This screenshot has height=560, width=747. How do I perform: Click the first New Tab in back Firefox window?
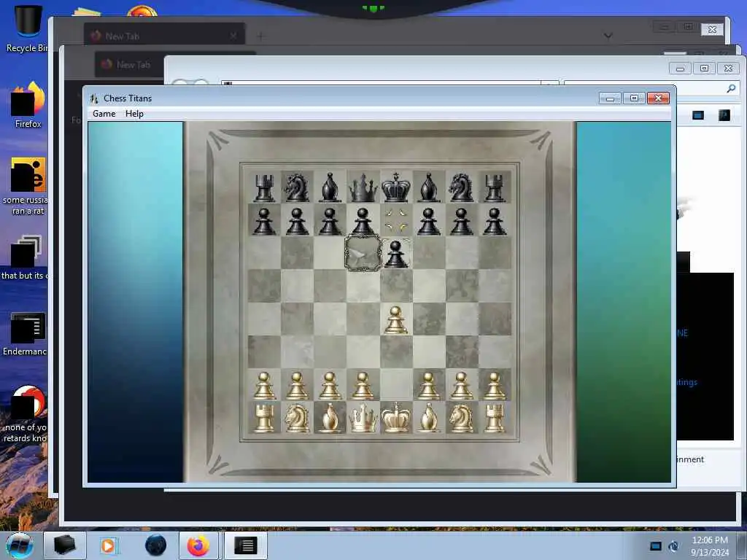click(x=164, y=36)
